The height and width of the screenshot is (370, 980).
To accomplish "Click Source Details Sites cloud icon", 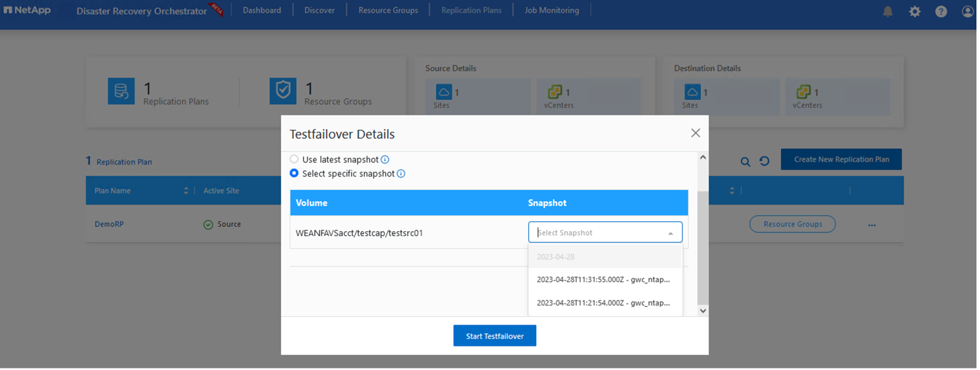I will [x=444, y=91].
